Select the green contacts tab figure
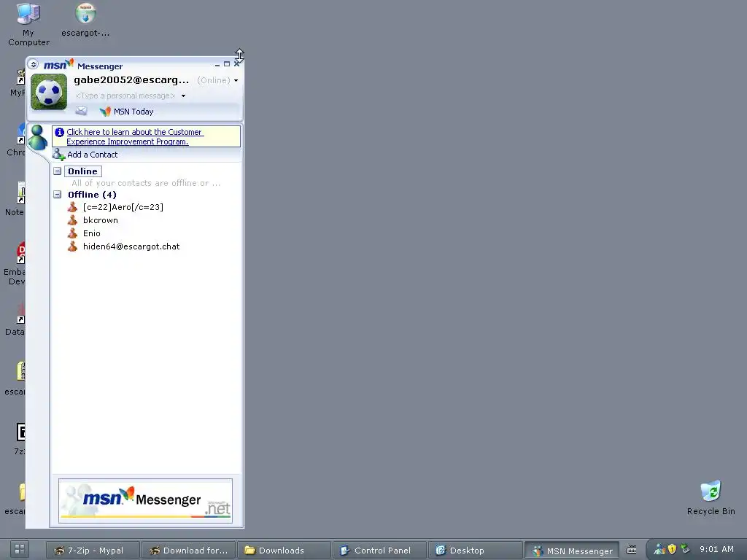 (x=37, y=138)
